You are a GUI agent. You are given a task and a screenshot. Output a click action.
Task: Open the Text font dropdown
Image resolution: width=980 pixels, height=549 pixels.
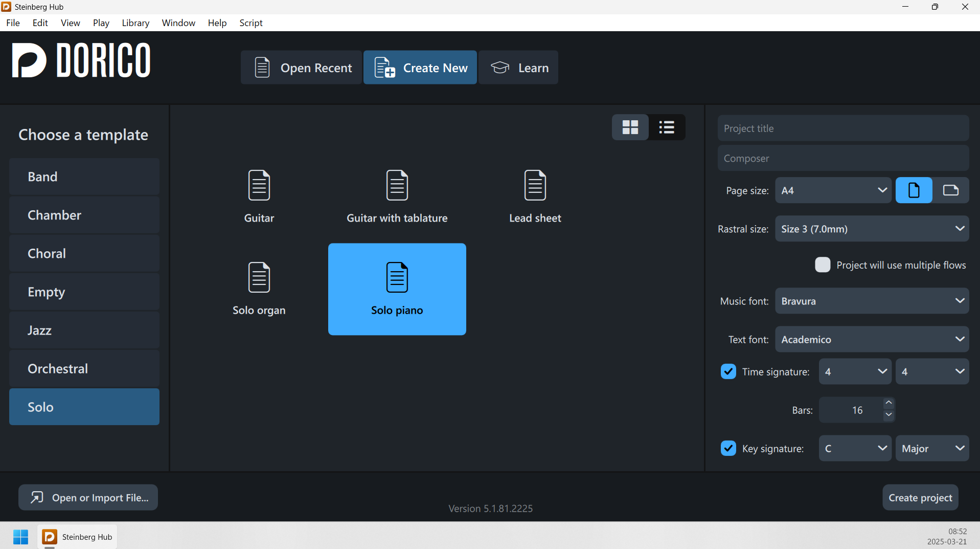tap(872, 339)
